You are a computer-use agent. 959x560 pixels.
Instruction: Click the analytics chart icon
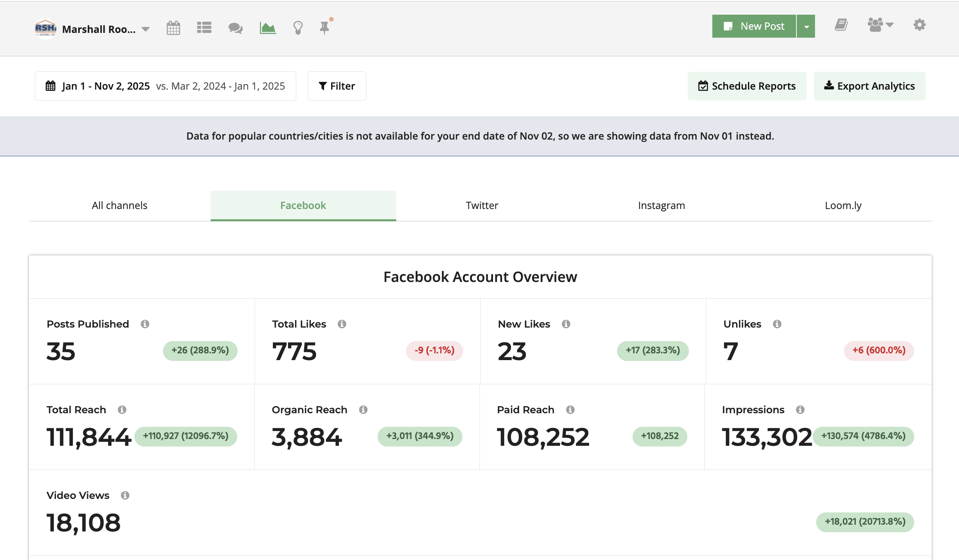(x=268, y=28)
